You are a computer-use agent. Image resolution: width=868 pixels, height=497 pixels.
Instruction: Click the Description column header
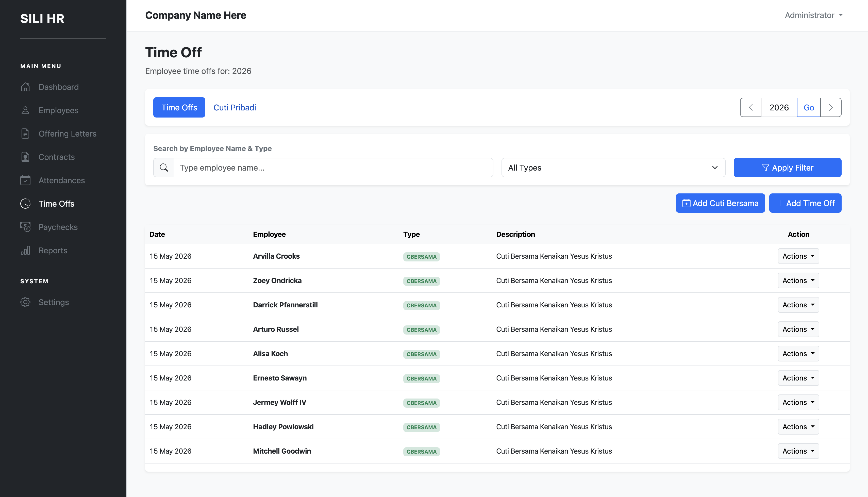click(x=515, y=234)
